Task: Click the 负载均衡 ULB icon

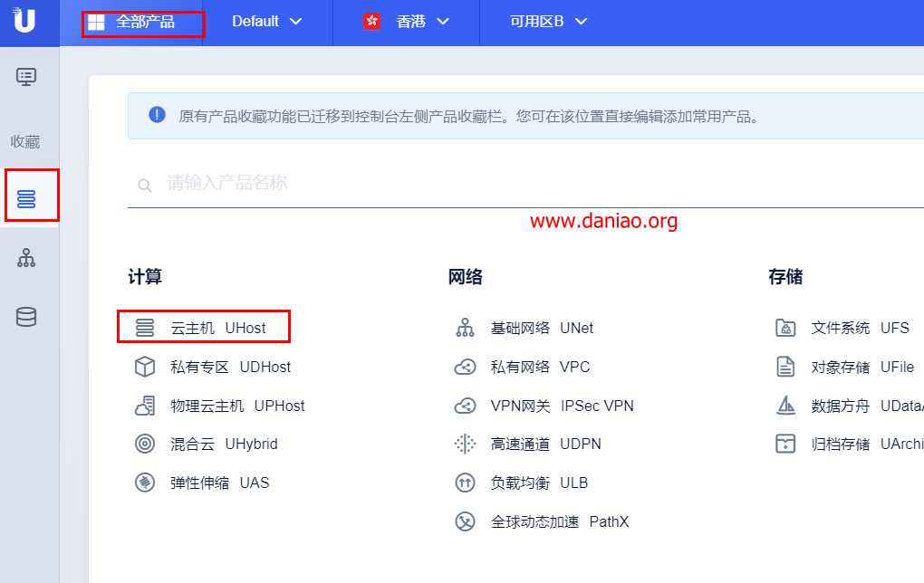Action: (465, 483)
